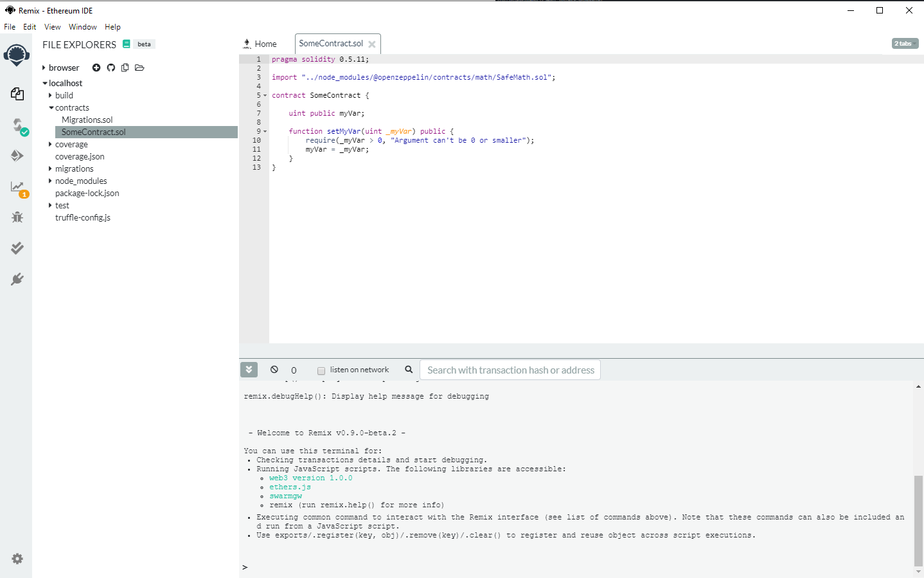Viewport: 924px width, 578px height.
Task: Click terminal scrollbar down arrow
Action: coord(919,572)
